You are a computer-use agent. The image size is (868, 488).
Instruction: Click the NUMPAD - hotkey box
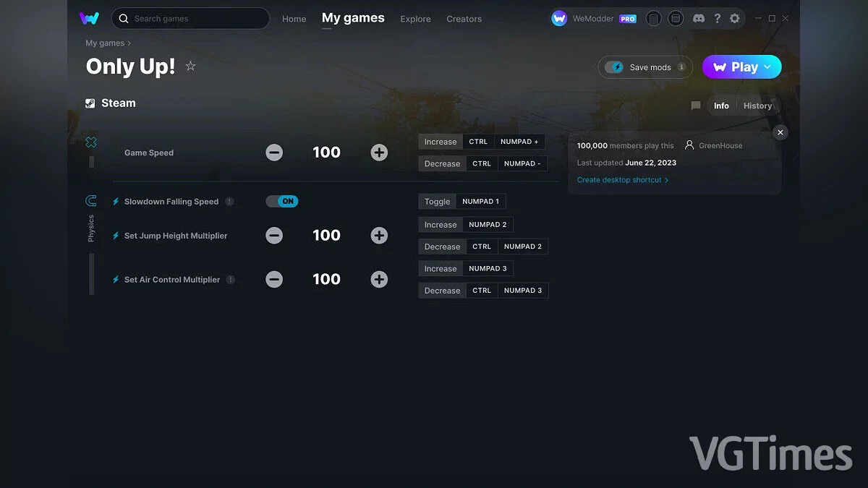pyautogui.click(x=522, y=164)
